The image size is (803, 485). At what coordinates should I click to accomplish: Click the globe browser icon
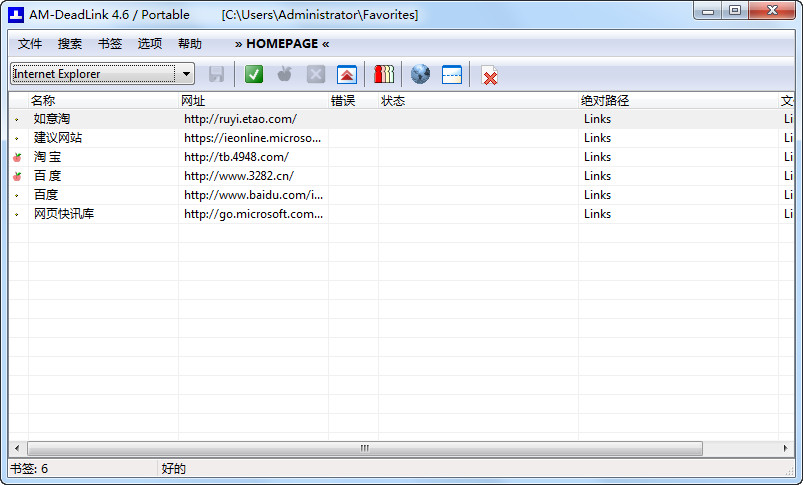coord(420,74)
